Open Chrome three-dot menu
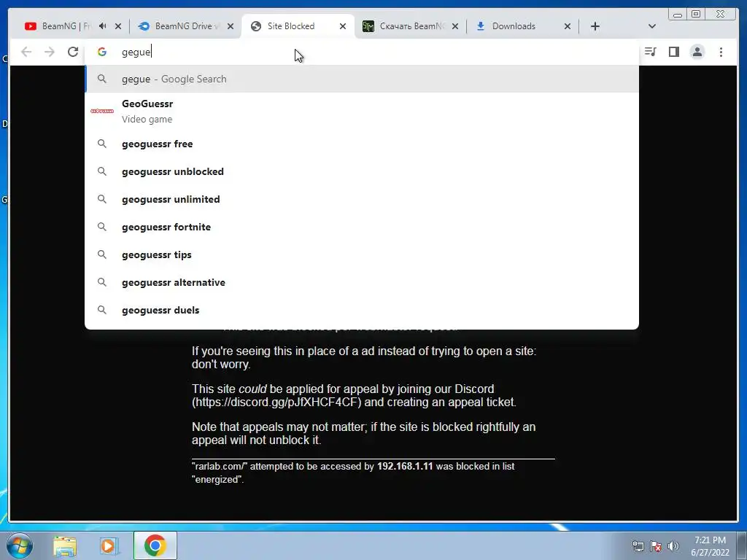Image resolution: width=747 pixels, height=560 pixels. coord(721,52)
